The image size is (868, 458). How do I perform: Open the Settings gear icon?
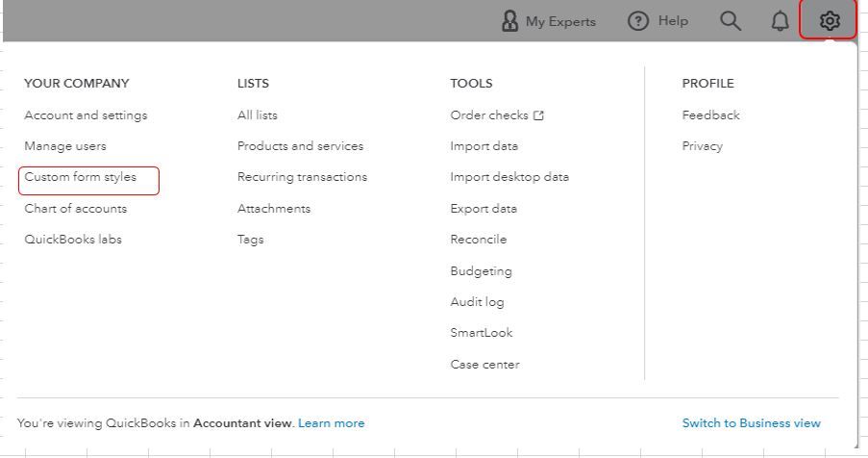pos(830,21)
